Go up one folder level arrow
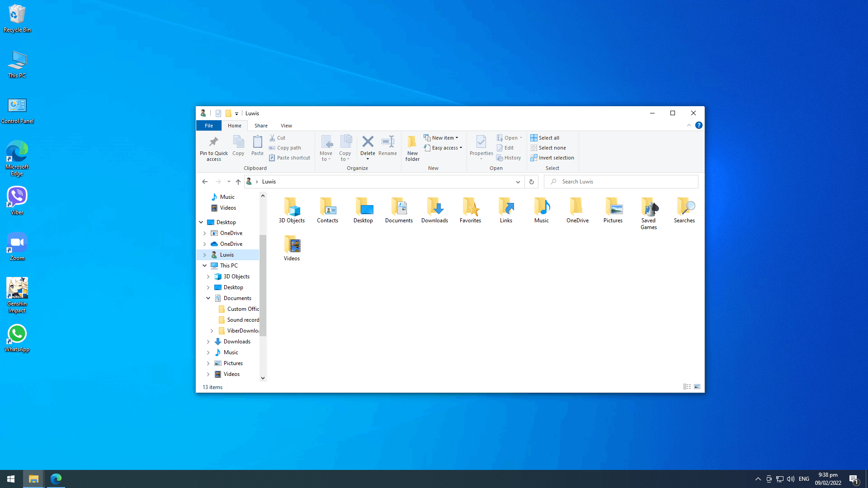The image size is (868, 488). 238,182
